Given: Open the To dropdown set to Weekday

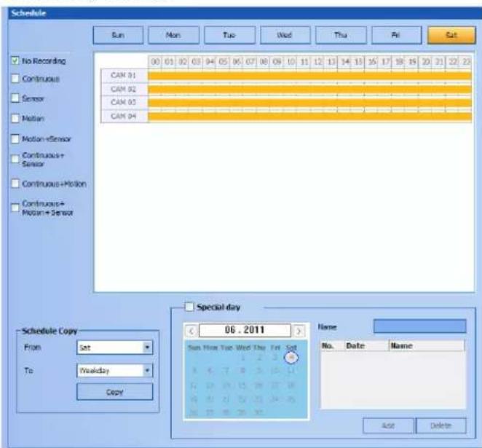Looking at the screenshot, I should pyautogui.click(x=114, y=371).
